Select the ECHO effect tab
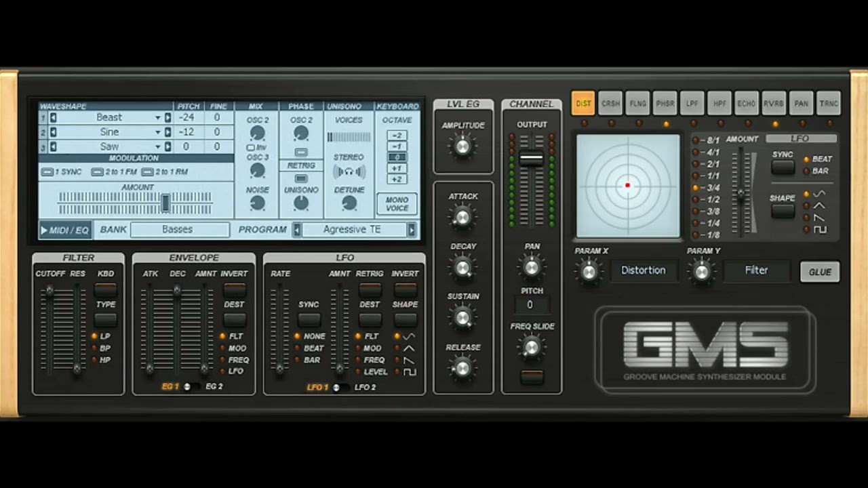868x488 pixels. 747,104
